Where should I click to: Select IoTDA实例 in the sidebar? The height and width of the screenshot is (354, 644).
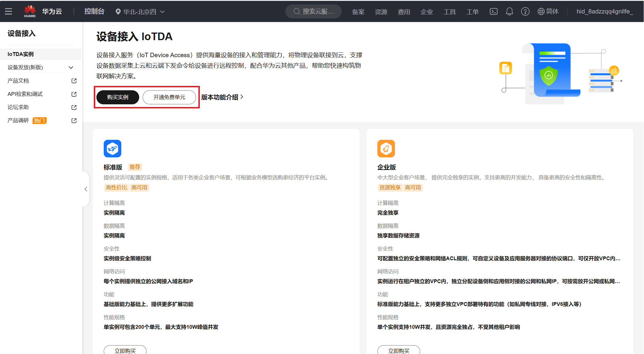coord(41,54)
